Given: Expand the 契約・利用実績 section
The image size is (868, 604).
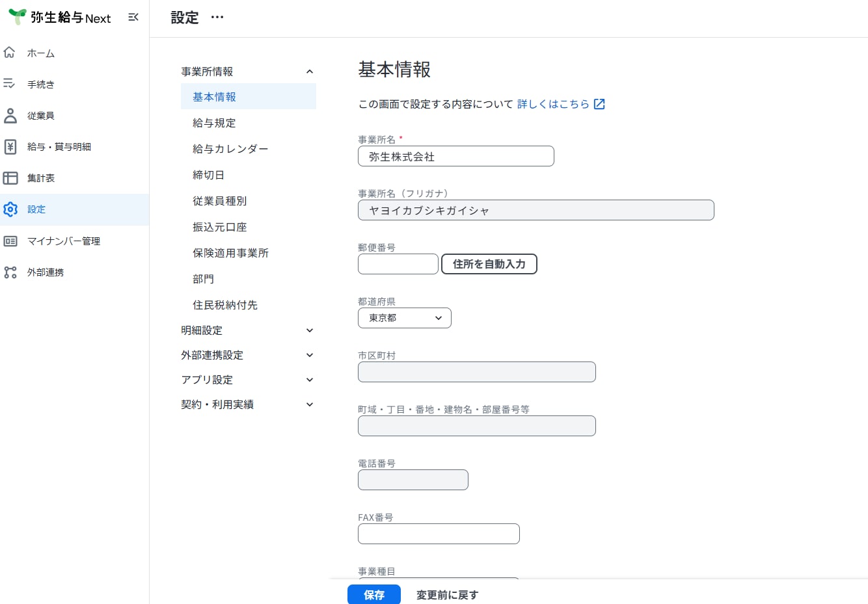Looking at the screenshot, I should point(248,404).
